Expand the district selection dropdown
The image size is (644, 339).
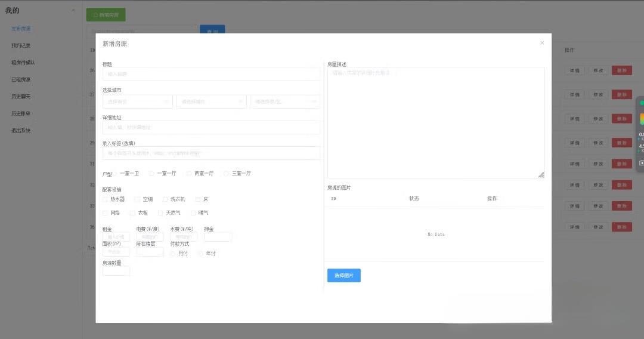284,101
